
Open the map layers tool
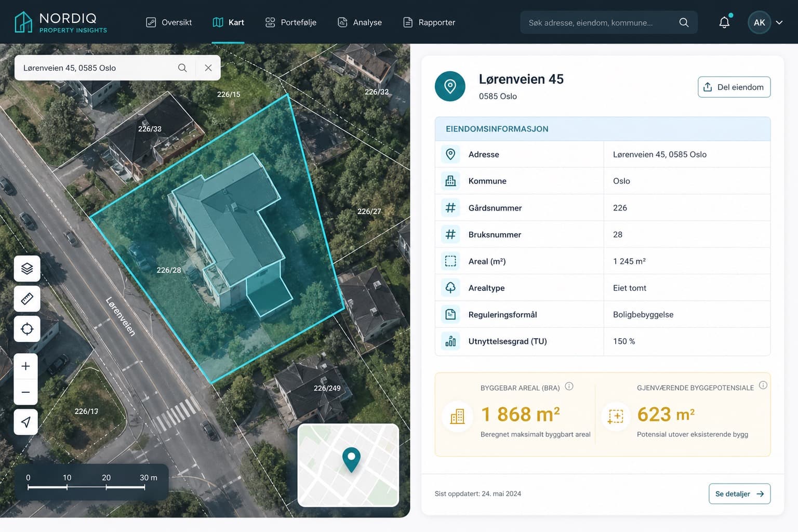coord(27,269)
